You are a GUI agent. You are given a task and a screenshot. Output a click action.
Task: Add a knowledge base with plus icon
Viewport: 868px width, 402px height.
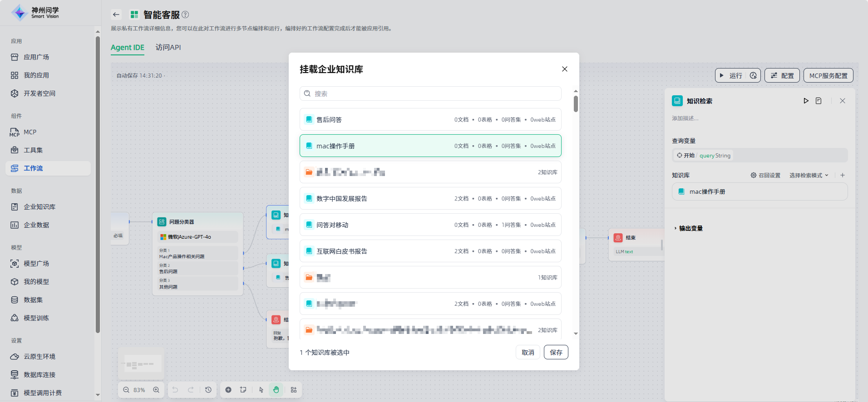pyautogui.click(x=843, y=175)
